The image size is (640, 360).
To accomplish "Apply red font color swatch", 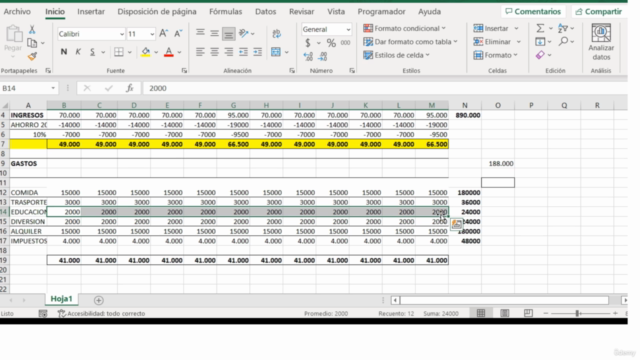I will click(169, 52).
